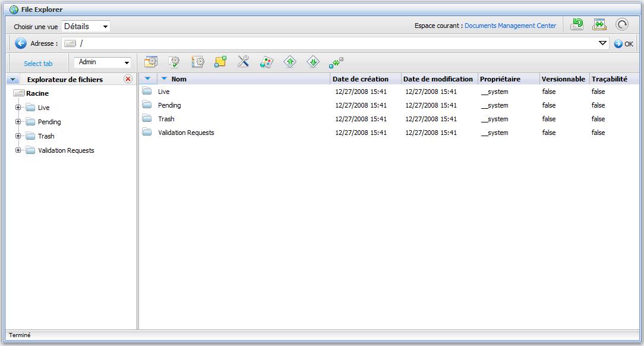The image size is (644, 346).
Task: Open the Documents Management Center link
Action: [510, 26]
